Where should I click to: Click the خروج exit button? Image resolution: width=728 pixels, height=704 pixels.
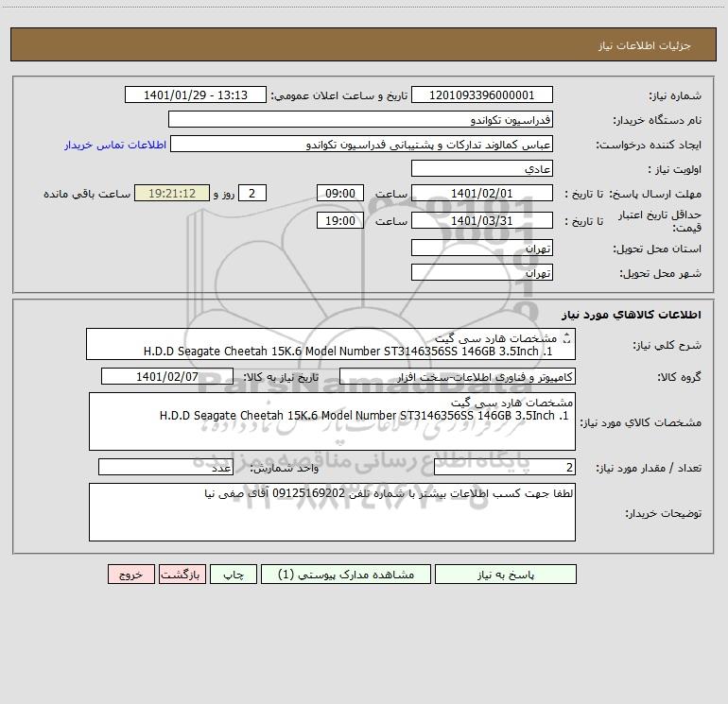[130, 574]
